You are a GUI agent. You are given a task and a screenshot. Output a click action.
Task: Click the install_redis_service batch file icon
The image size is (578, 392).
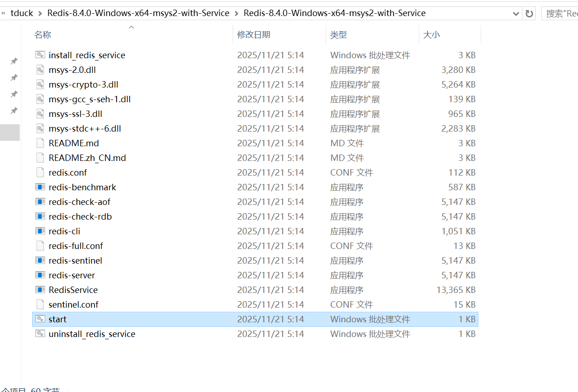[x=40, y=55]
